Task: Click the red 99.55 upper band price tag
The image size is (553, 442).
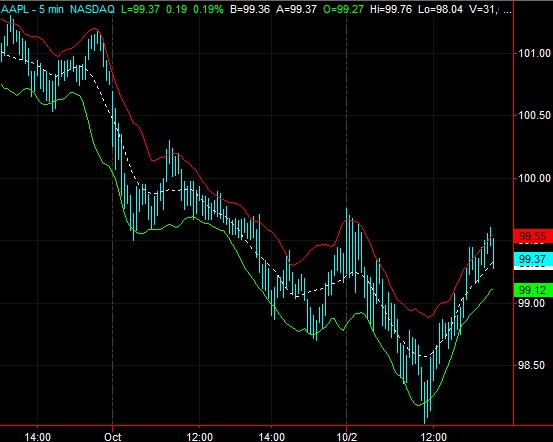Action: pos(533,236)
